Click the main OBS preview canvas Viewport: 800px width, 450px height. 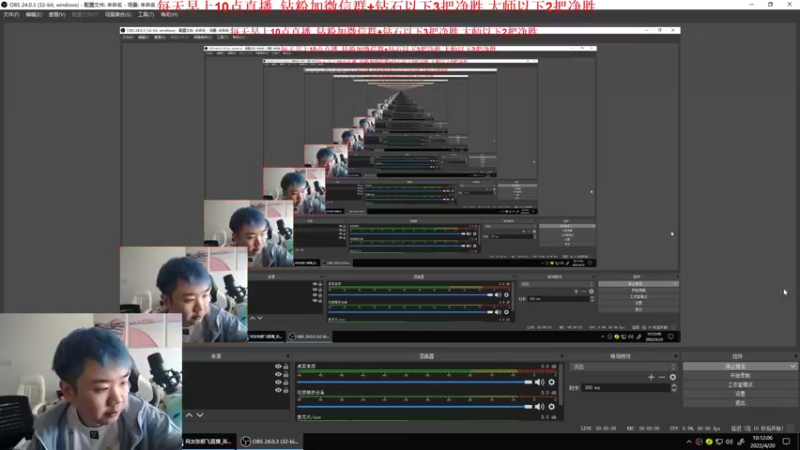400,187
